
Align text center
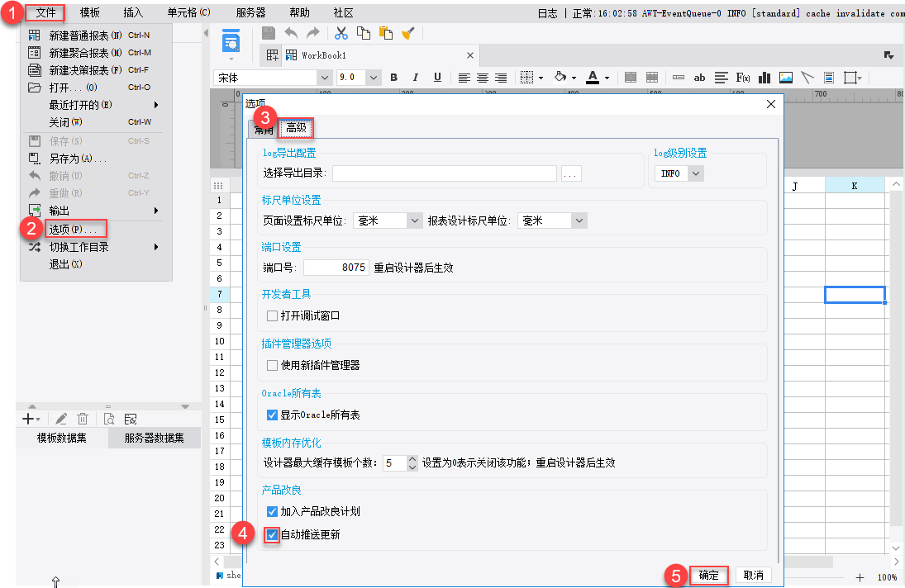pyautogui.click(x=483, y=78)
